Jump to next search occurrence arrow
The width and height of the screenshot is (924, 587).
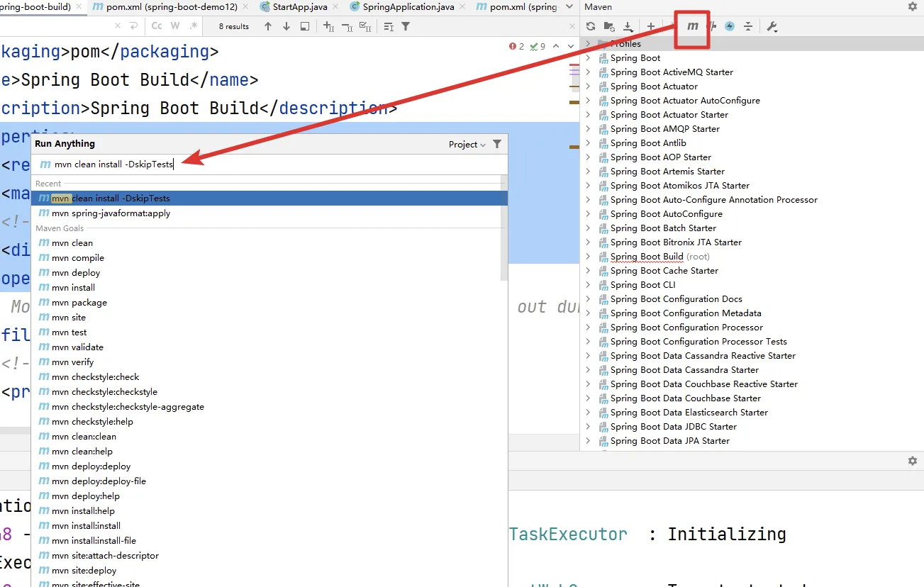click(286, 26)
